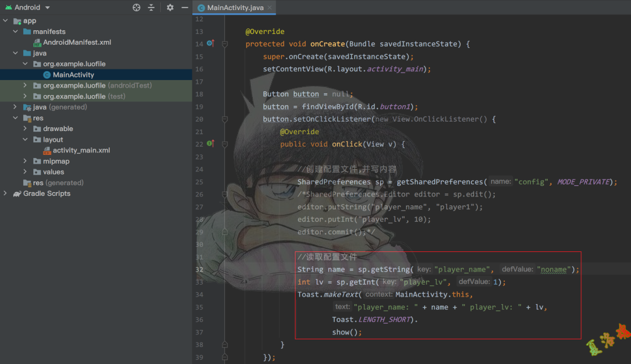This screenshot has width=631, height=364.
Task: Toggle code fold marker at line 14
Action: point(224,44)
